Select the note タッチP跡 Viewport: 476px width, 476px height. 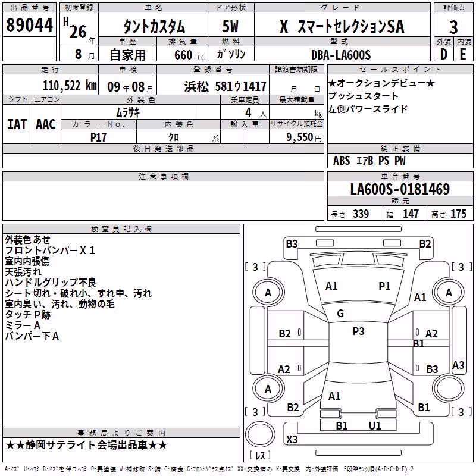pyautogui.click(x=27, y=315)
